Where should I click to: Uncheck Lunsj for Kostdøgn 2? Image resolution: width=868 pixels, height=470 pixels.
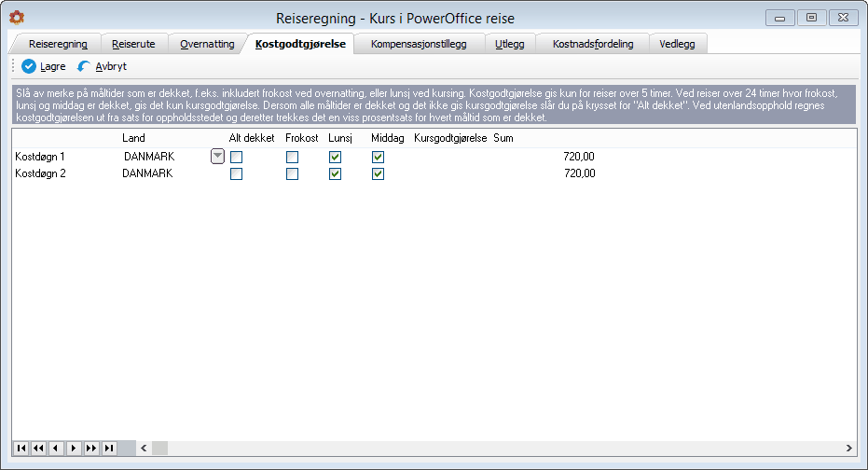(335, 173)
